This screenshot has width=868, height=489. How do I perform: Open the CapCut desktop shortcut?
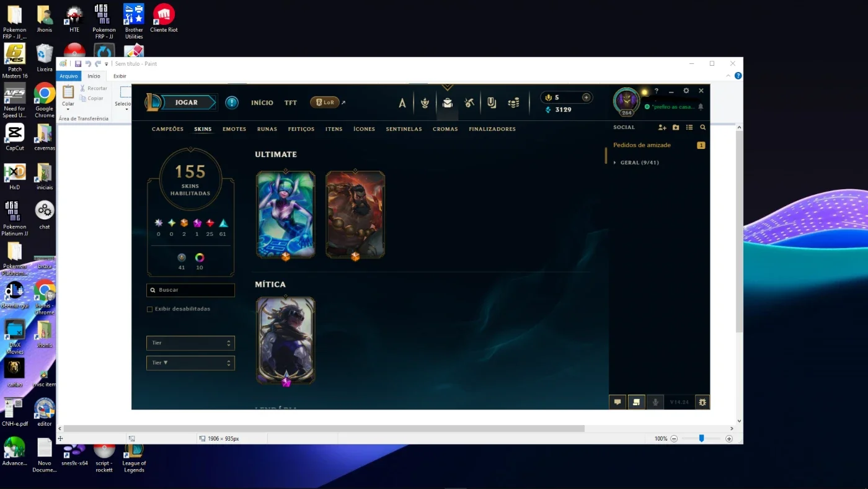[15, 137]
